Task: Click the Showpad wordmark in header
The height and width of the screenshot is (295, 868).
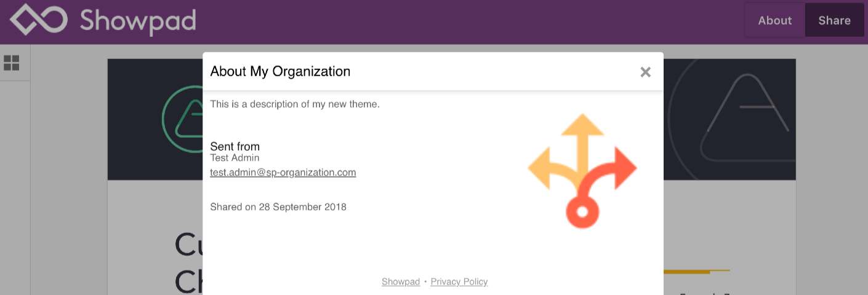Action: click(x=139, y=21)
